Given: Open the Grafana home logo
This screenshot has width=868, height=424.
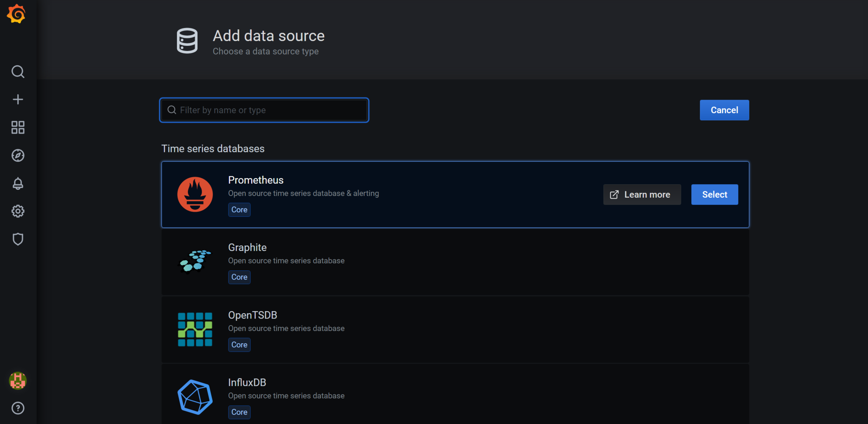Looking at the screenshot, I should click(17, 14).
